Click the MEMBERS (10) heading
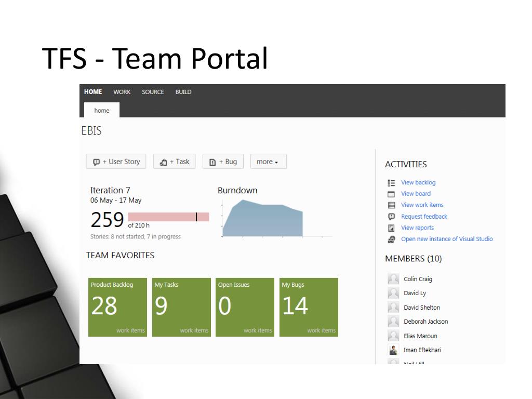532x399 pixels. coord(413,259)
